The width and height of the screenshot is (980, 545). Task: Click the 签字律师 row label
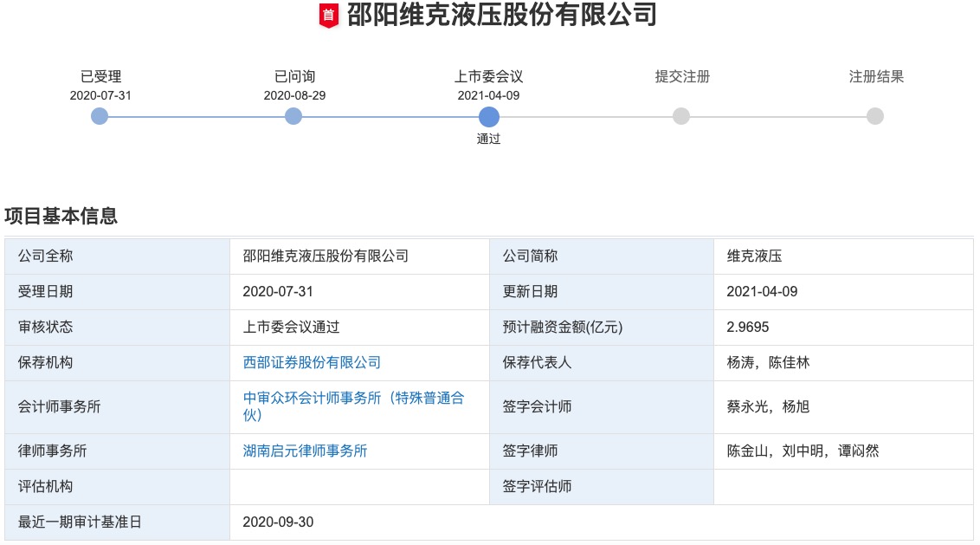tap(530, 451)
